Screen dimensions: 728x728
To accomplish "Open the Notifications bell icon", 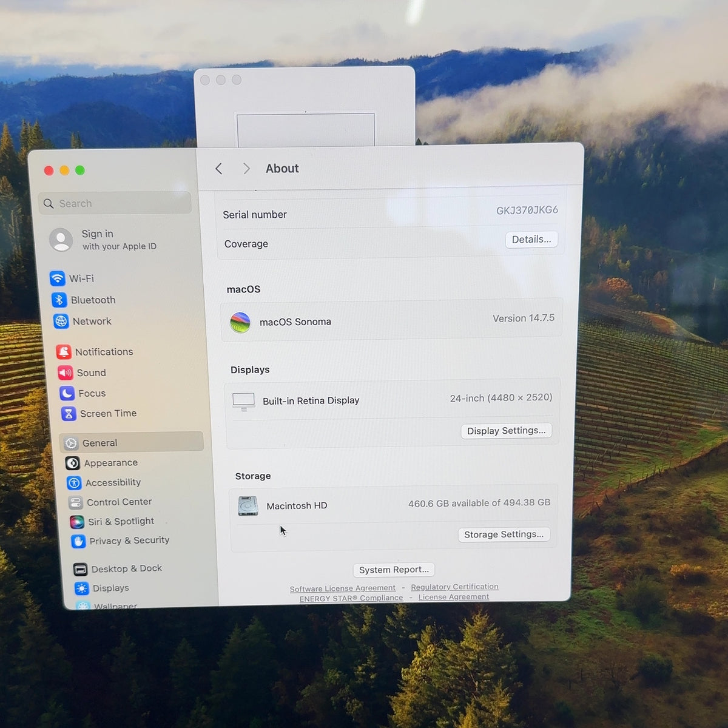I will [64, 352].
